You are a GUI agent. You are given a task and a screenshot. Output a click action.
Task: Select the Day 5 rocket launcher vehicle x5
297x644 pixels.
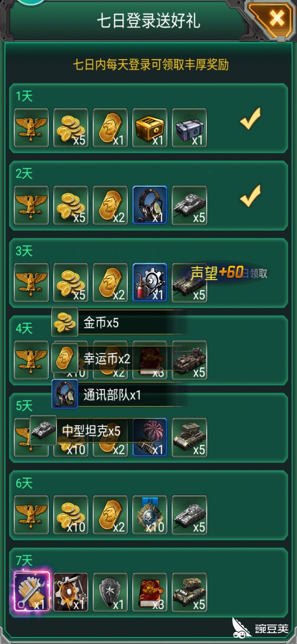click(189, 437)
